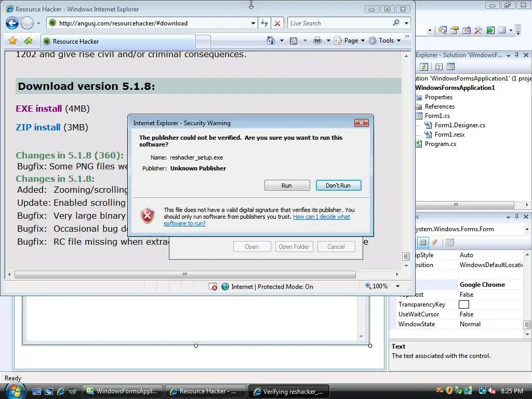Click the Live Search magnifier icon

(396, 23)
